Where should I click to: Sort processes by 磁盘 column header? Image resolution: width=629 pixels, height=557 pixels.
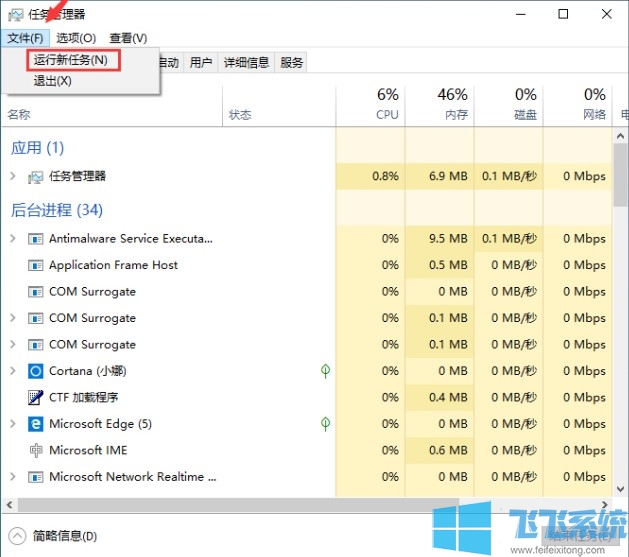509,105
